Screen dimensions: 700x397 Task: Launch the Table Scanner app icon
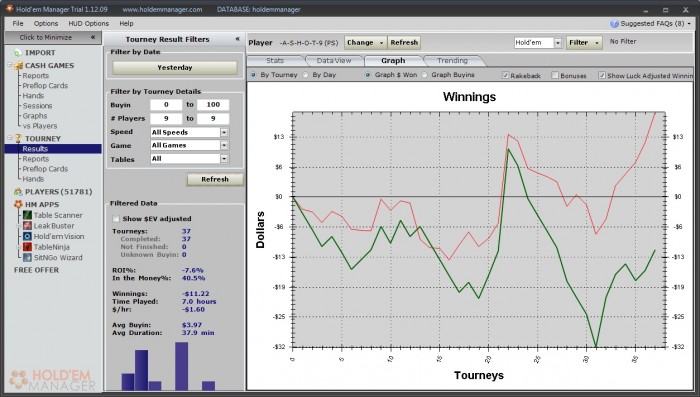tap(27, 215)
